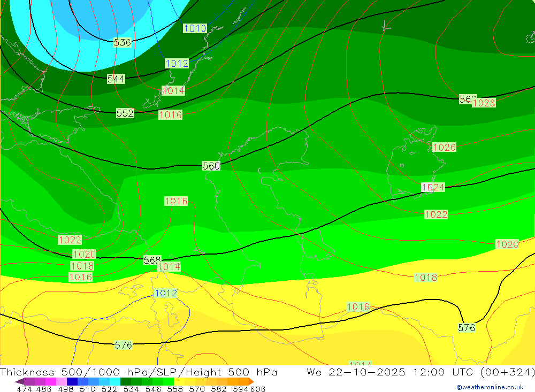The height and width of the screenshot is (392, 535).
Task: Click the purple arrow at legend start
Action: tap(19, 381)
